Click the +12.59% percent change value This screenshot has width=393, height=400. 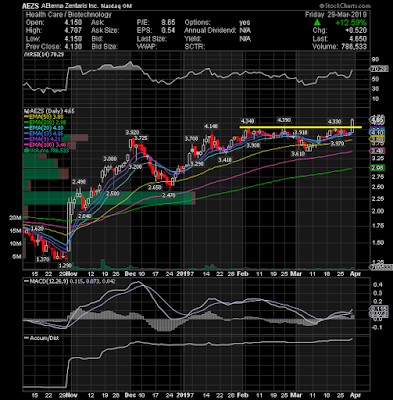[x=351, y=23]
